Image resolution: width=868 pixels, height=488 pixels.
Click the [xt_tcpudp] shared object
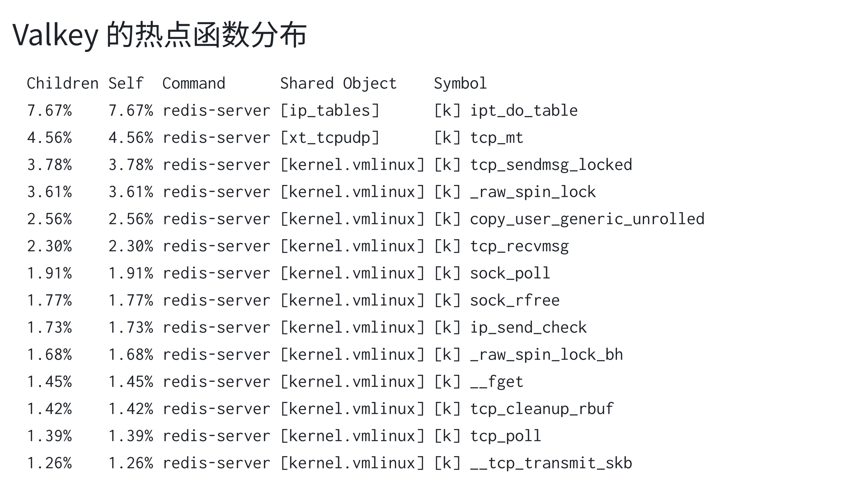pyautogui.click(x=330, y=138)
